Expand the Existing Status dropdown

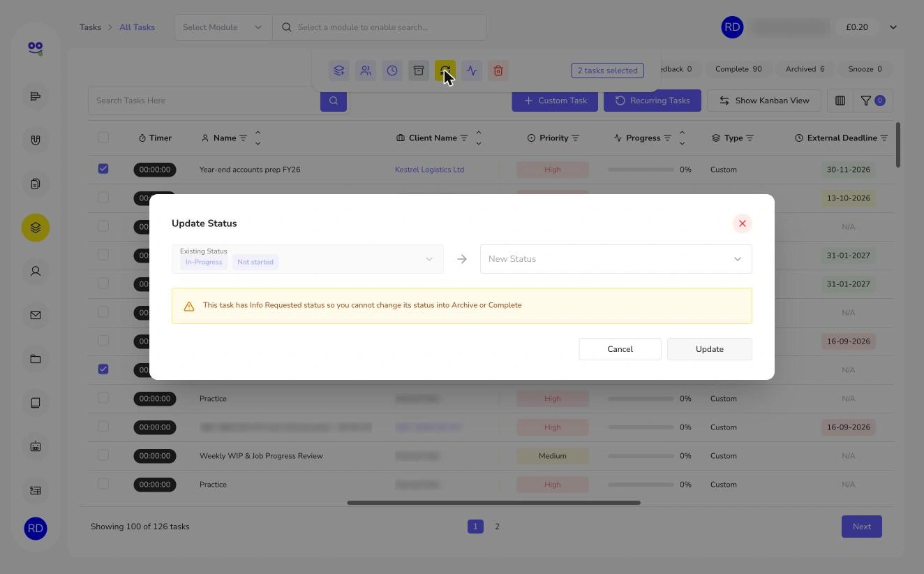308,259
